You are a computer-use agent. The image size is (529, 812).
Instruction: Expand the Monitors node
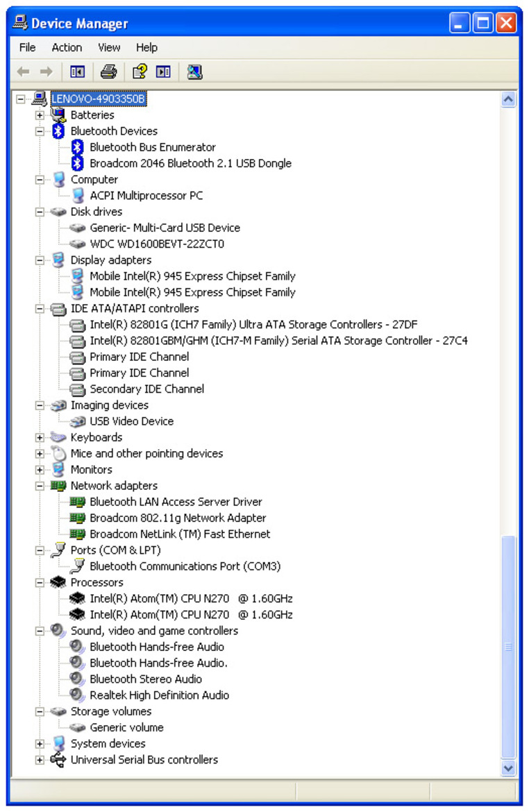click(40, 470)
